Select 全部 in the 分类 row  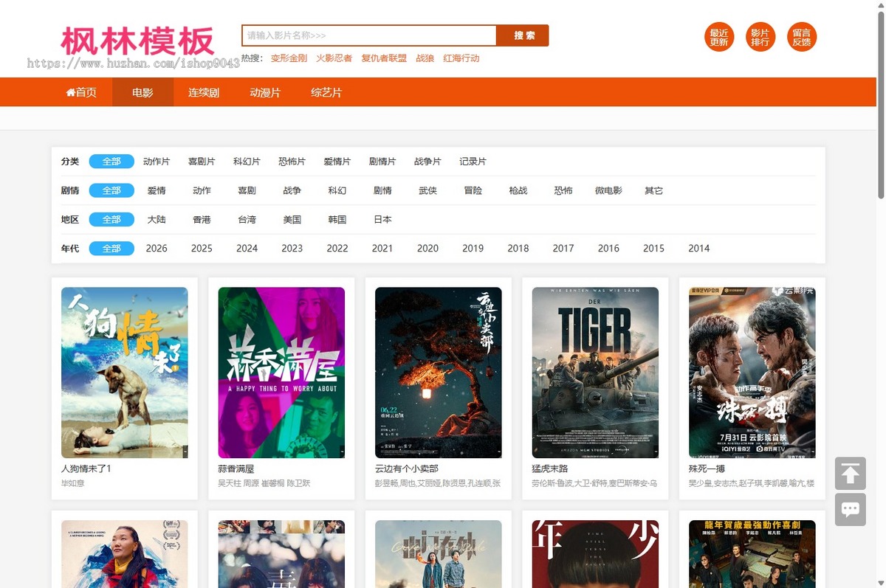tap(111, 162)
